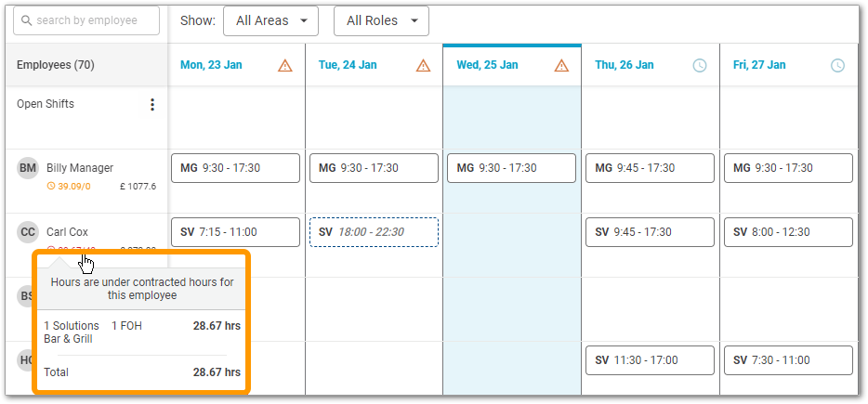Open the Thu, 26 Jan column header

625,65
